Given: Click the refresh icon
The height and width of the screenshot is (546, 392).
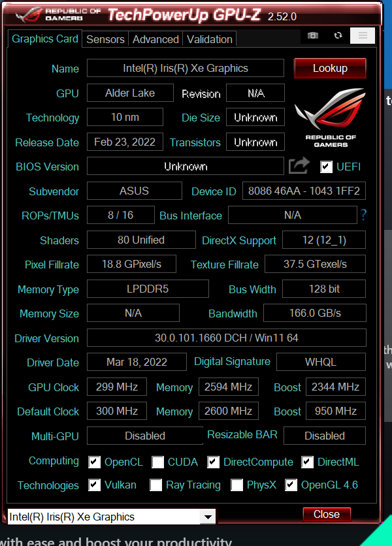Looking at the screenshot, I should click(x=338, y=35).
